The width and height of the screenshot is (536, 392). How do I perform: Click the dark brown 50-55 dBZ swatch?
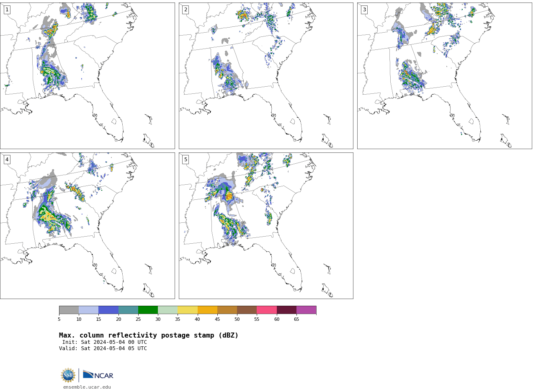point(247,310)
